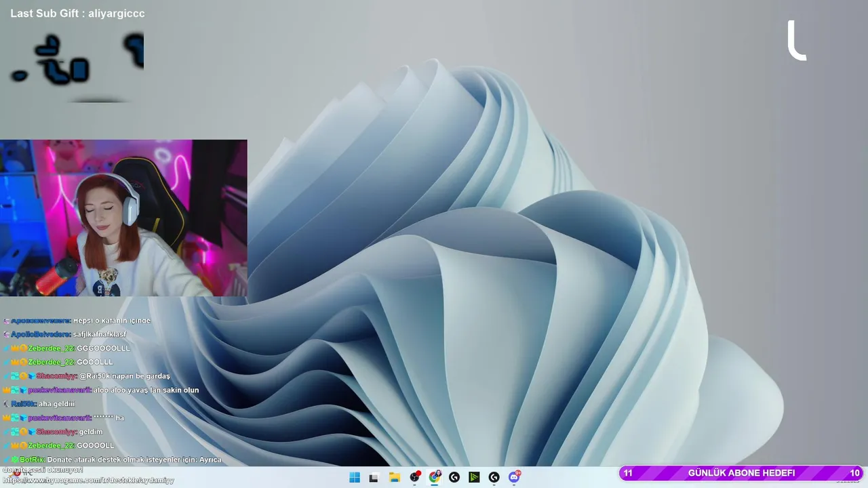Open Task View from the taskbar
868x488 pixels.
(x=373, y=477)
